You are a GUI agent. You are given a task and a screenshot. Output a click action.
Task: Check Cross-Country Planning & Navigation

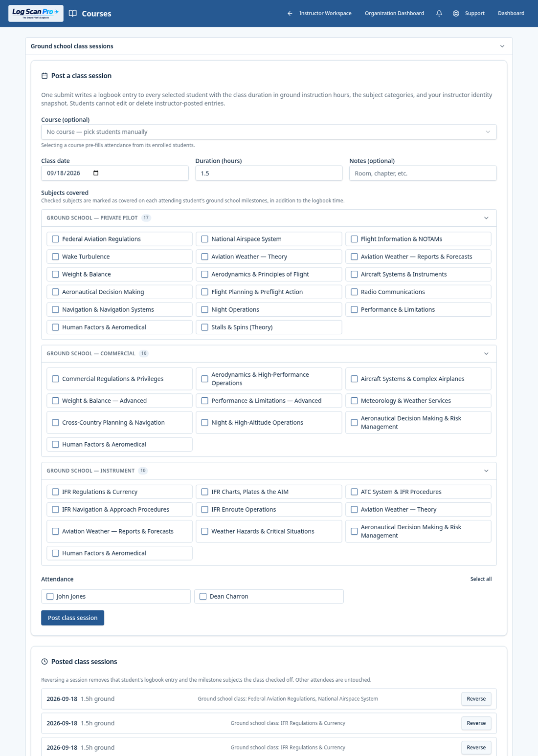[55, 422]
